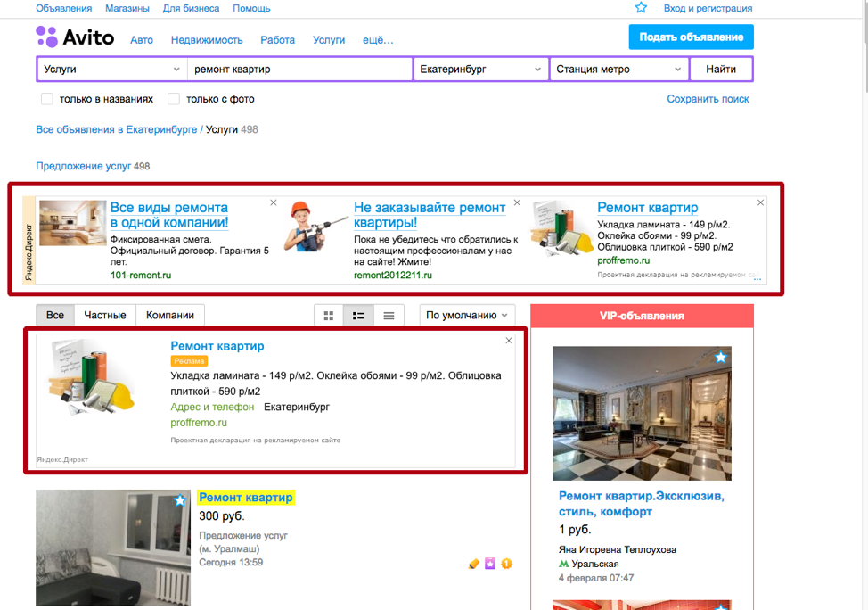Expand the Станция метро dropdown

tap(618, 70)
